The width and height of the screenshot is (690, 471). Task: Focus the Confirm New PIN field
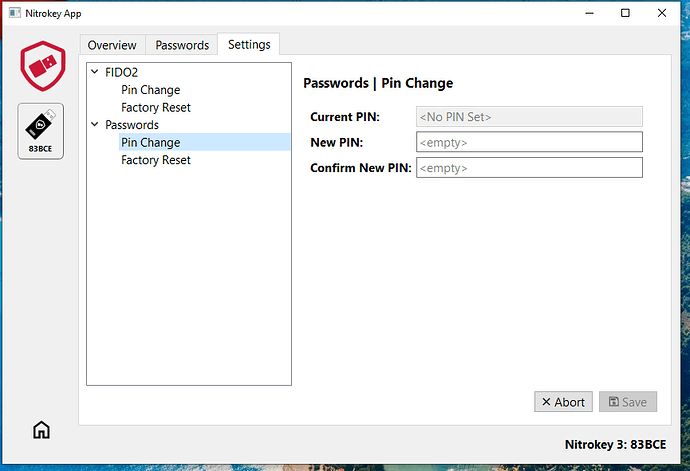coord(529,168)
